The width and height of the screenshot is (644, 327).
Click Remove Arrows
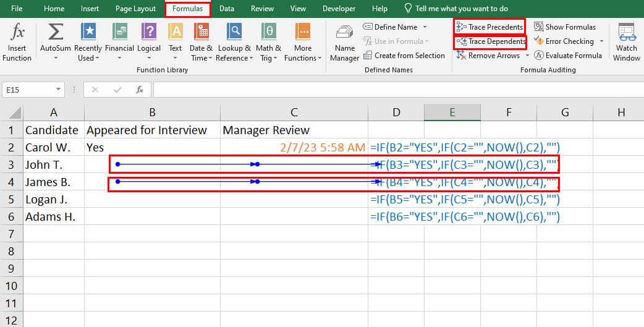(488, 56)
